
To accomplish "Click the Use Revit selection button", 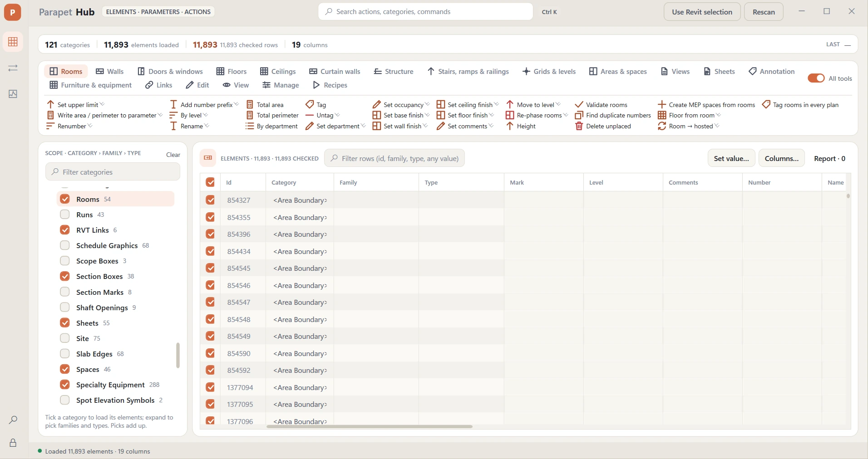I will 702,12.
